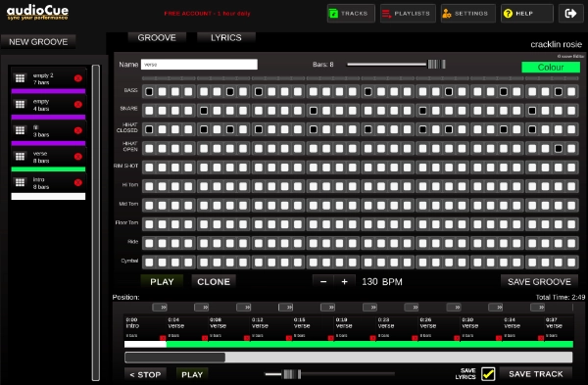Clone the current groove
The height and width of the screenshot is (385, 588).
click(214, 282)
